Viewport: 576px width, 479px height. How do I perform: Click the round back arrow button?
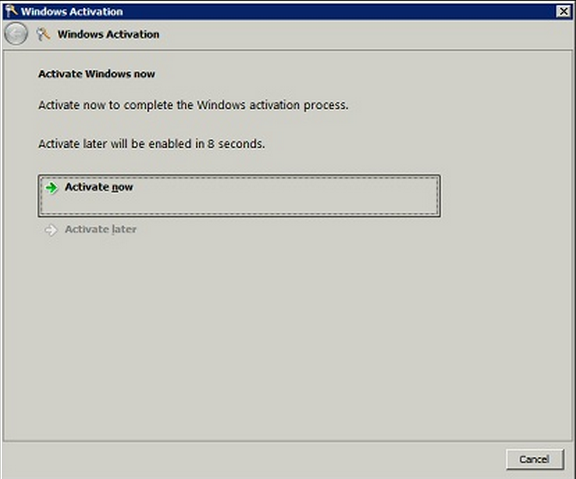coord(16,34)
